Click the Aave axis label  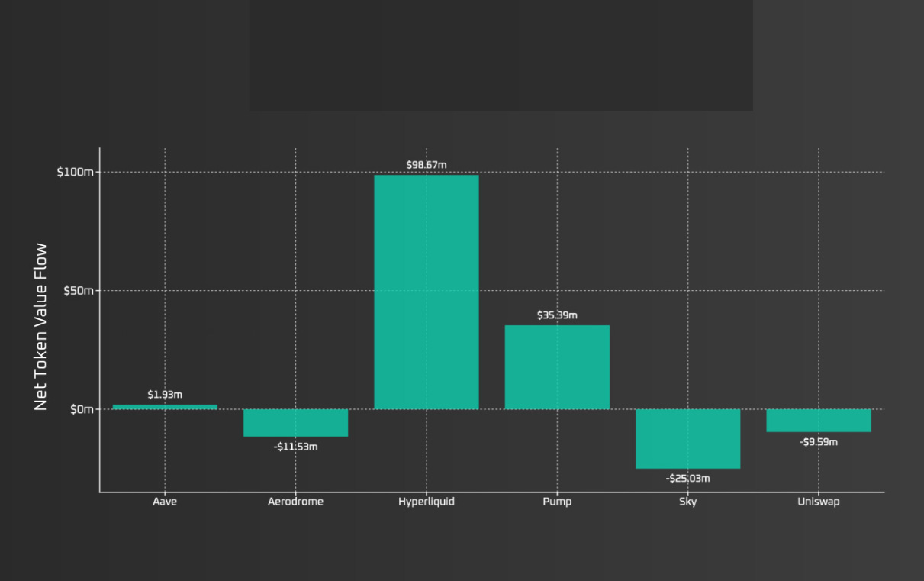165,502
